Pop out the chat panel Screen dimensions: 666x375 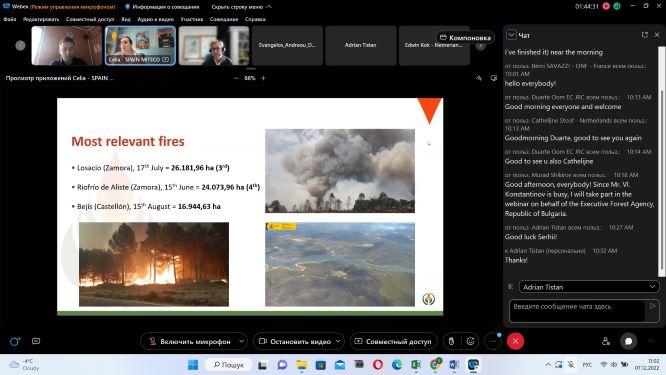tap(645, 35)
